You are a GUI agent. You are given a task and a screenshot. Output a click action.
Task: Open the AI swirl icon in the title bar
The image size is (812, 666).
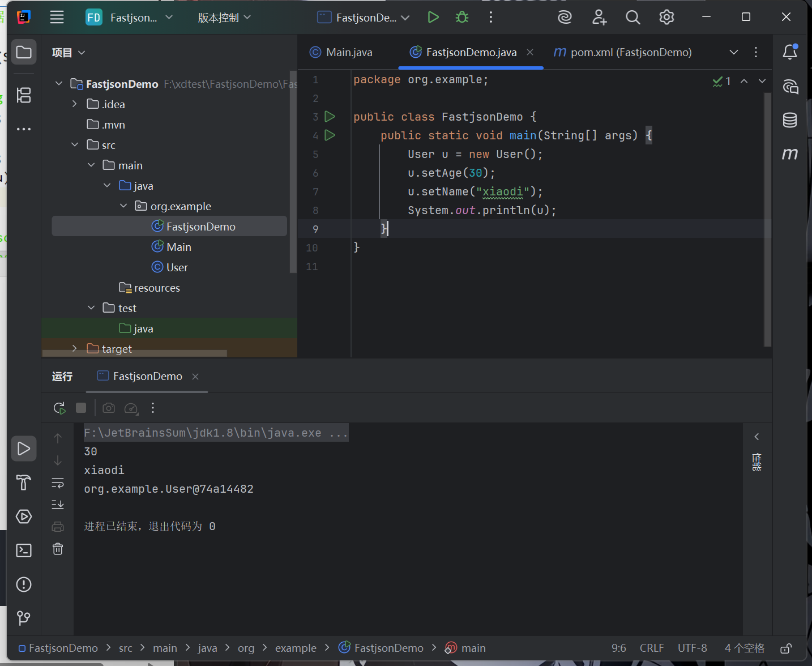click(565, 17)
